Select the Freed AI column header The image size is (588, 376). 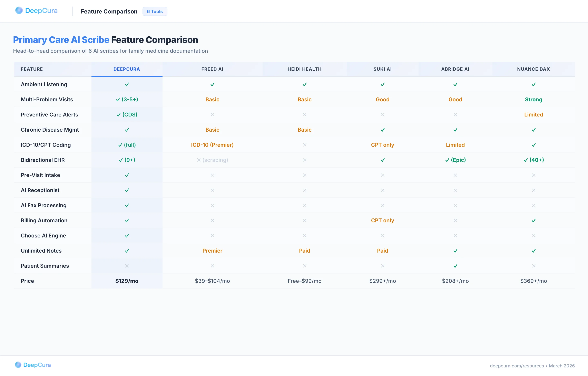(212, 69)
